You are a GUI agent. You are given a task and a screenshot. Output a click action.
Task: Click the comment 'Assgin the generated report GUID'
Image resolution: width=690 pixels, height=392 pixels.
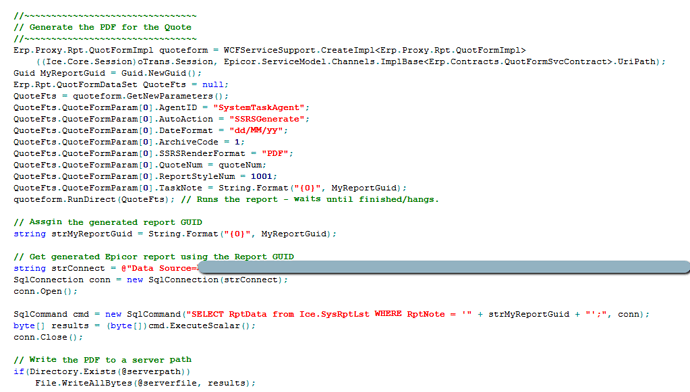tap(108, 222)
